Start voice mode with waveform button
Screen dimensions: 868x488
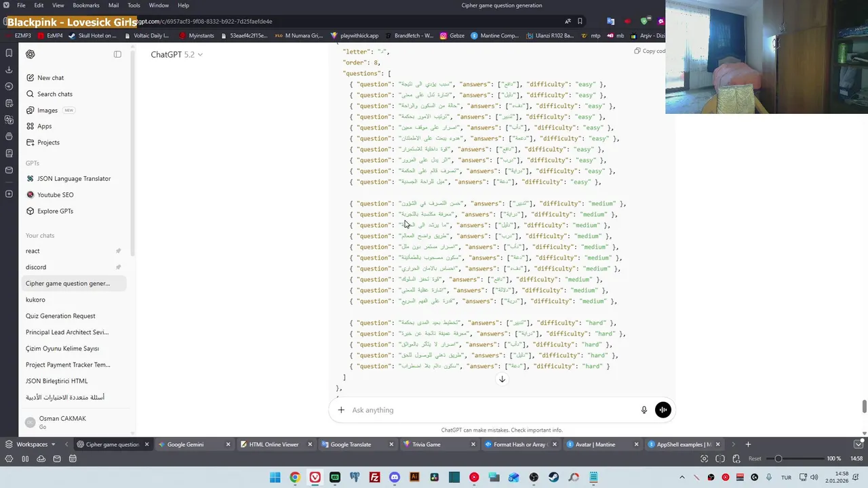[x=663, y=409]
